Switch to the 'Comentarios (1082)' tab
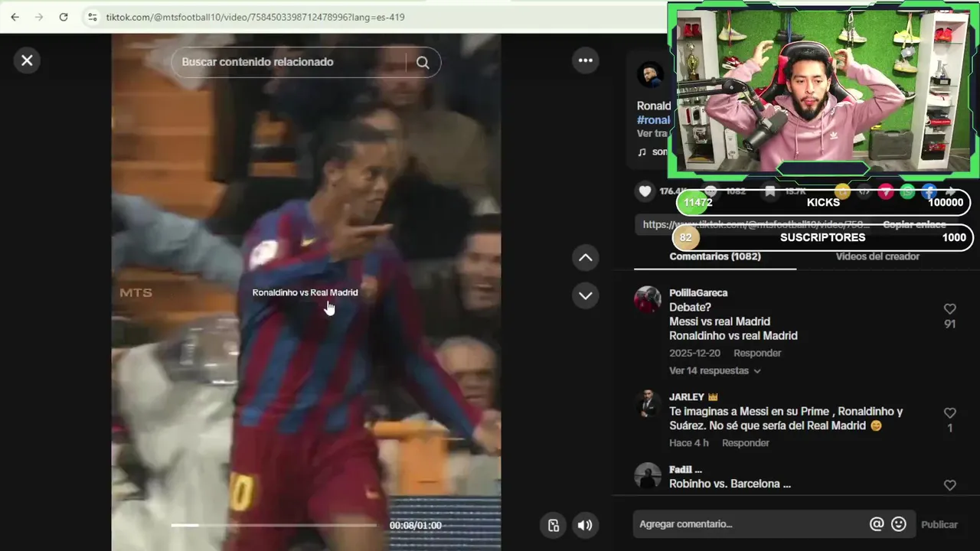980x551 pixels. tap(715, 256)
